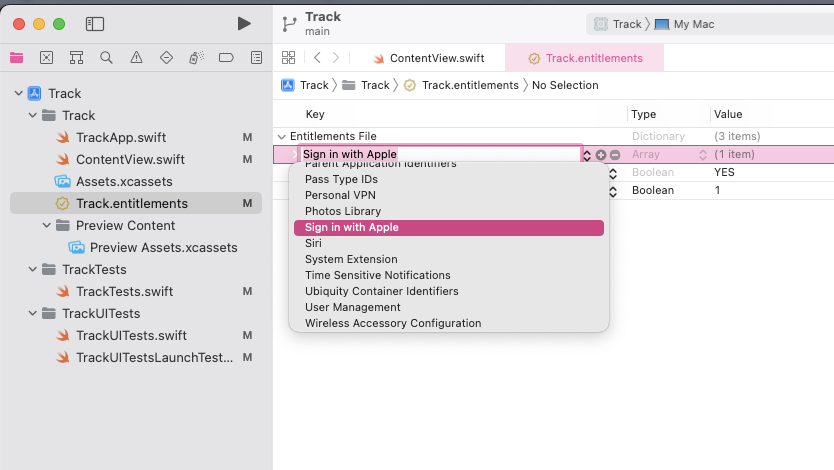The width and height of the screenshot is (834, 470).
Task: Click the Run play button
Action: pos(244,23)
